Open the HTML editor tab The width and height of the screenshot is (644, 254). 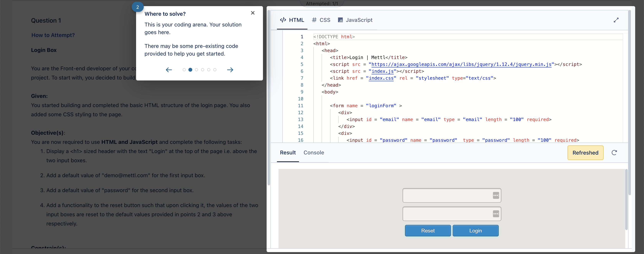click(x=292, y=20)
